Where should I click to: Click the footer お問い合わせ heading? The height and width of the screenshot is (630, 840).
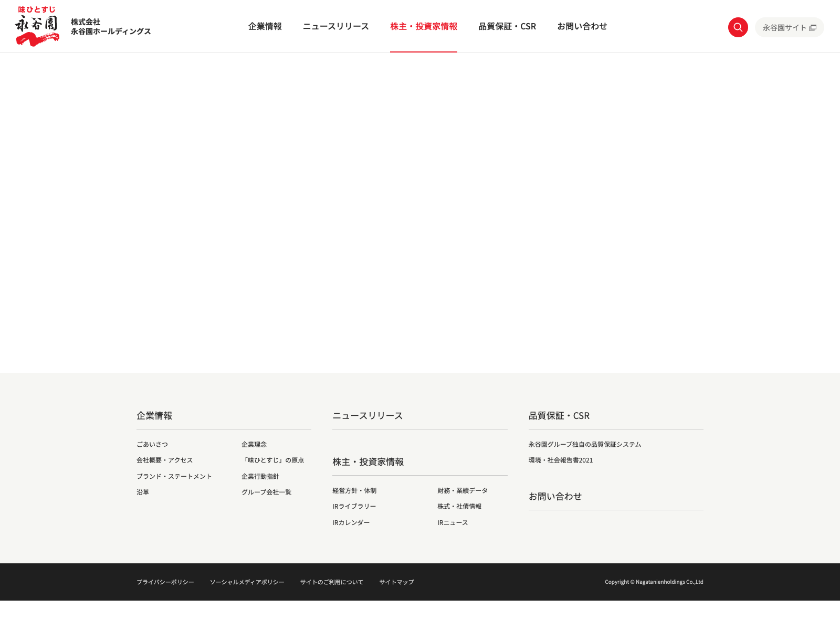point(555,496)
